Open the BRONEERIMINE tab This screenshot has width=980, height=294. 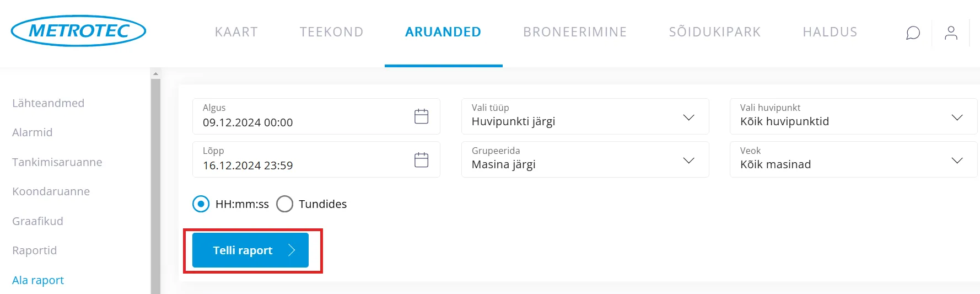coord(575,32)
